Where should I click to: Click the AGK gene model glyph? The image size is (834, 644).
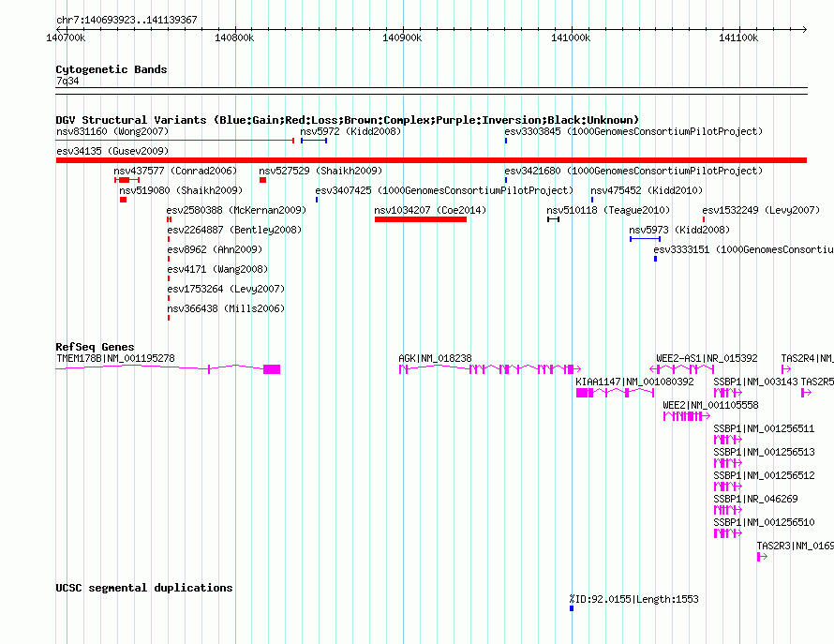pos(490,368)
